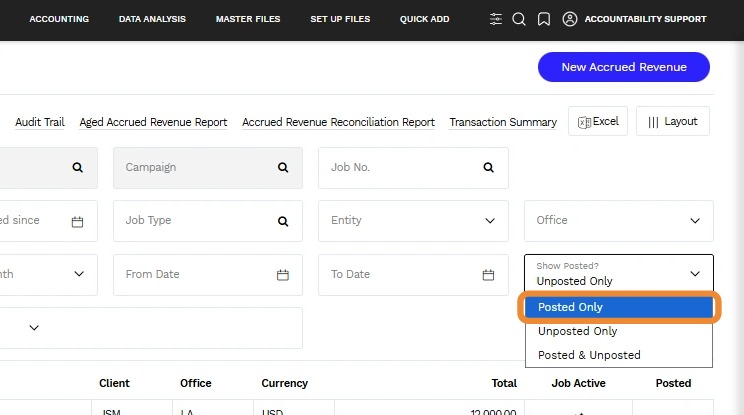744x415 pixels.
Task: Collapse the Show Posted dropdown
Action: 695,274
